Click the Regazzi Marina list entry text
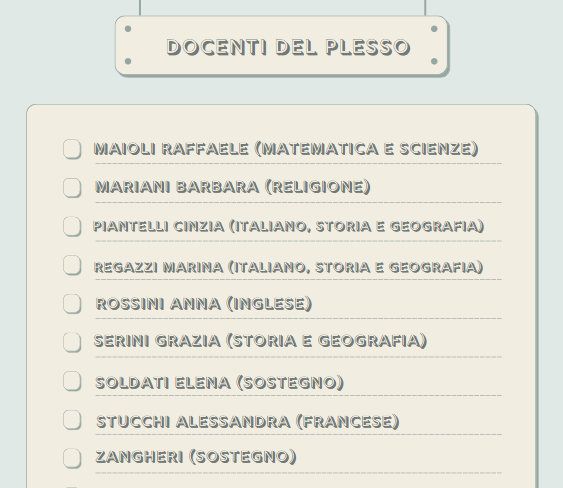This screenshot has width=563, height=488. pos(288,267)
